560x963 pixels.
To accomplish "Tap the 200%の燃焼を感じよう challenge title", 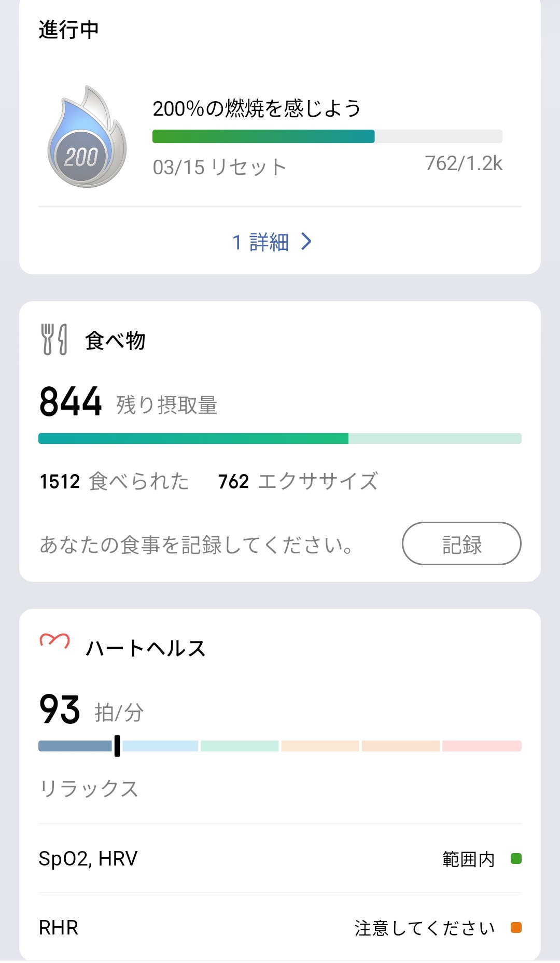I will pyautogui.click(x=257, y=108).
